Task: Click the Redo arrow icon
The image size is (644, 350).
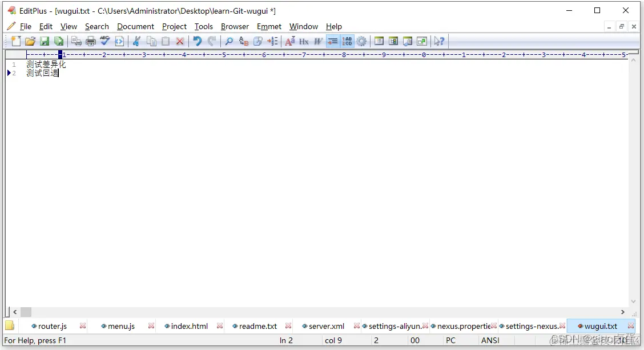Action: tap(211, 41)
